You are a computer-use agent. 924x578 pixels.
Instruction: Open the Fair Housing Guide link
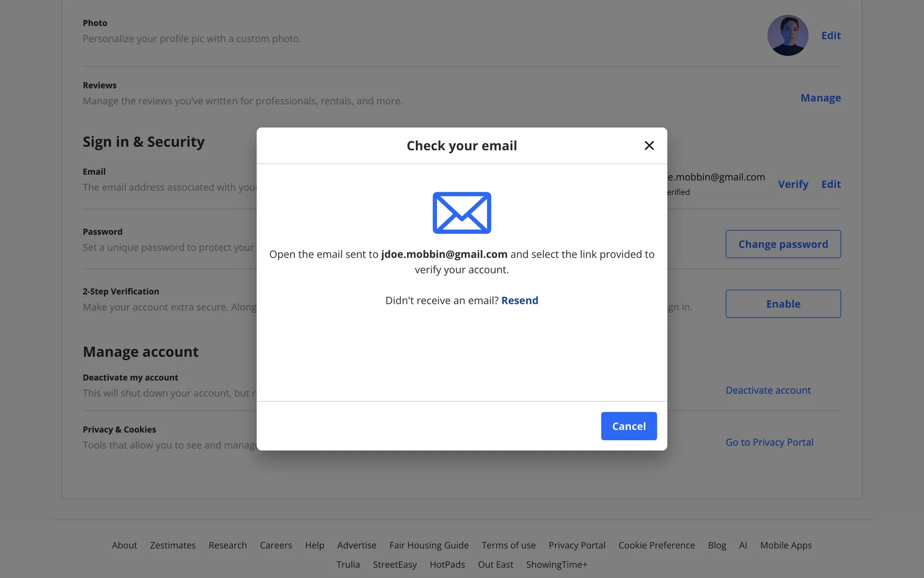click(429, 545)
